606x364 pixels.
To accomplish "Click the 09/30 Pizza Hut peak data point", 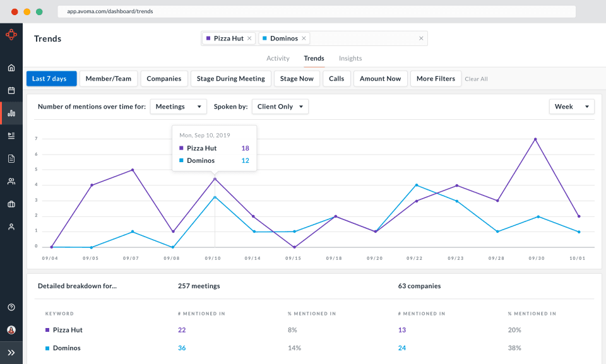I will [x=535, y=139].
